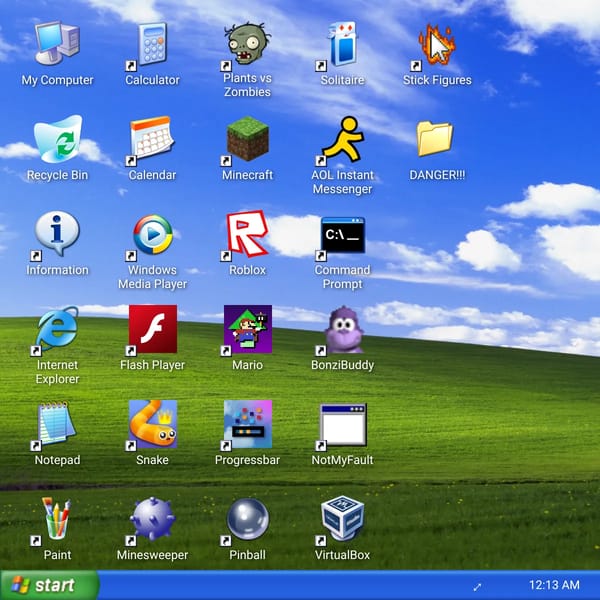Select the Flash Player icon
Image resolution: width=600 pixels, height=600 pixels.
point(153,329)
